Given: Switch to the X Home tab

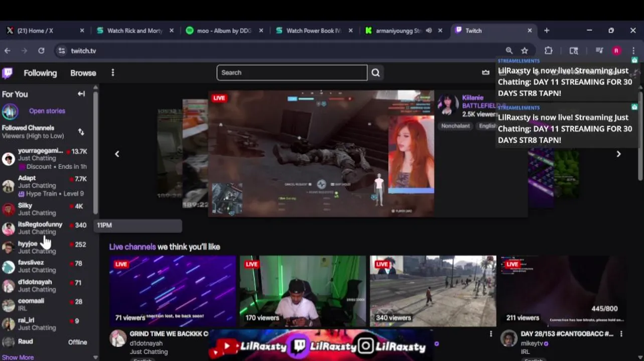Looking at the screenshot, I should point(44,31).
